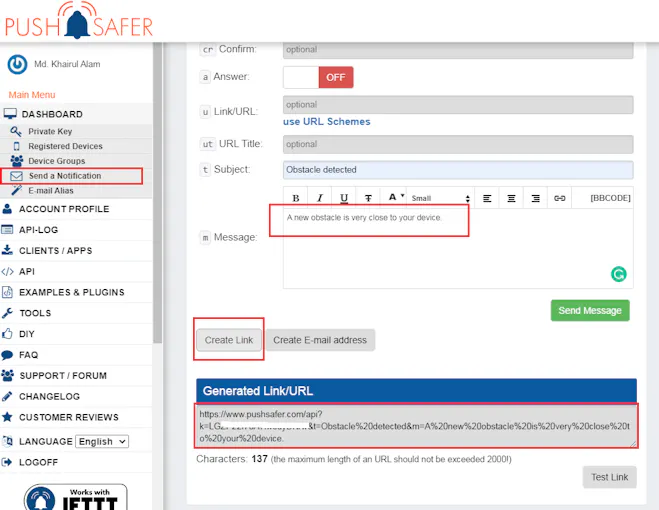Click the Logoff exit icon
The width and height of the screenshot is (659, 510).
pos(7,462)
